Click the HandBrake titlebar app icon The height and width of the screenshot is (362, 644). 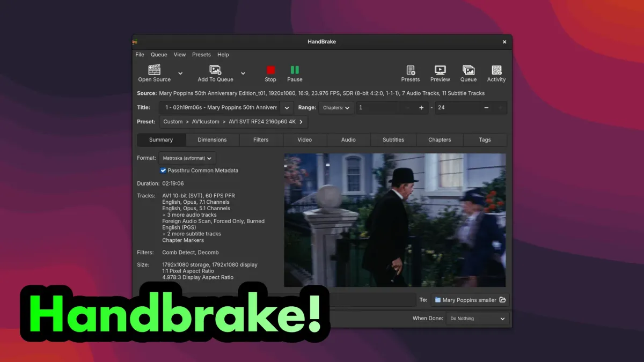click(x=134, y=41)
